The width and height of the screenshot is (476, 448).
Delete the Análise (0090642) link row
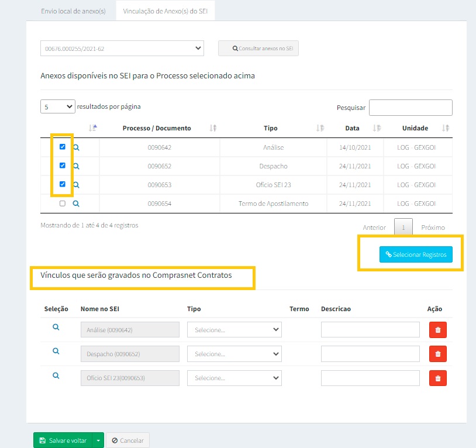tap(438, 330)
